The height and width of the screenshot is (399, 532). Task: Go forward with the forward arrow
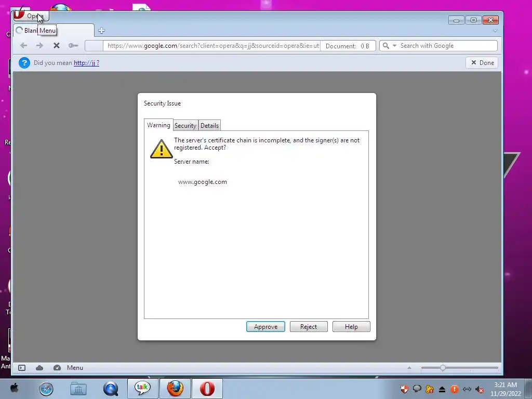point(39,46)
